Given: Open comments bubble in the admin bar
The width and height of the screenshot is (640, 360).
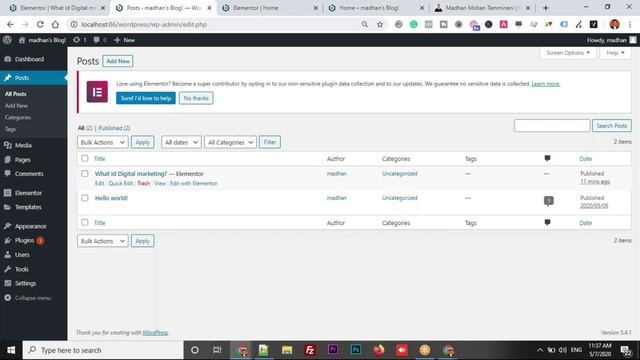Looking at the screenshot, I should pyautogui.click(x=100, y=40).
